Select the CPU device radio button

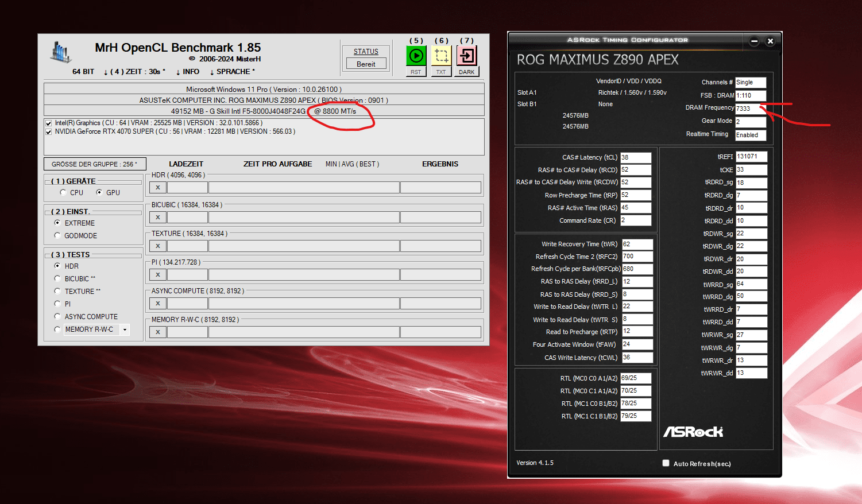[x=63, y=192]
